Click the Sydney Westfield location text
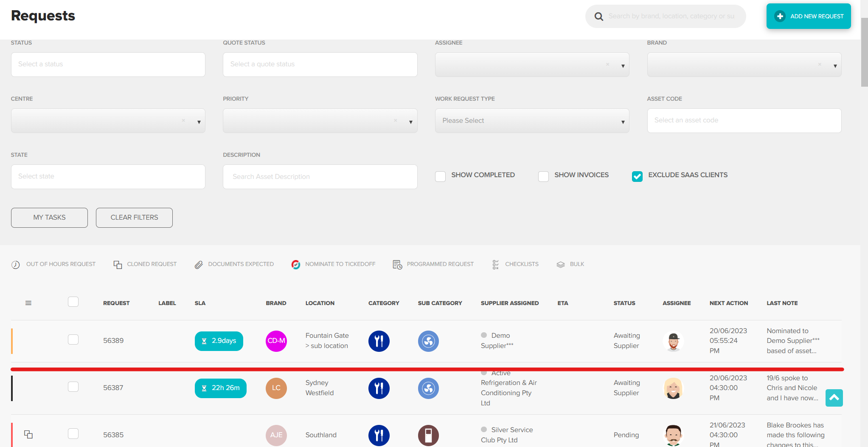This screenshot has height=447, width=868. pos(320,388)
